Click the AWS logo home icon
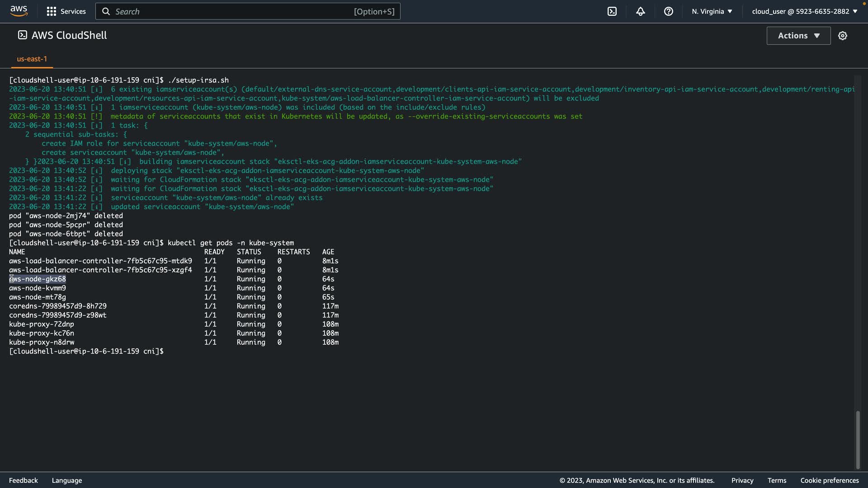This screenshot has width=868, height=488. pyautogui.click(x=19, y=11)
